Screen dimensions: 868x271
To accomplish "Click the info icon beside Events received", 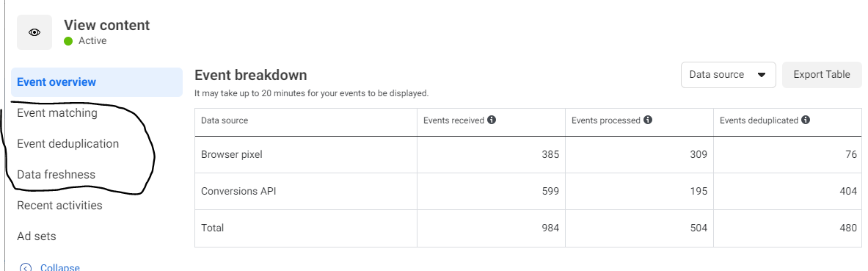I will click(492, 120).
